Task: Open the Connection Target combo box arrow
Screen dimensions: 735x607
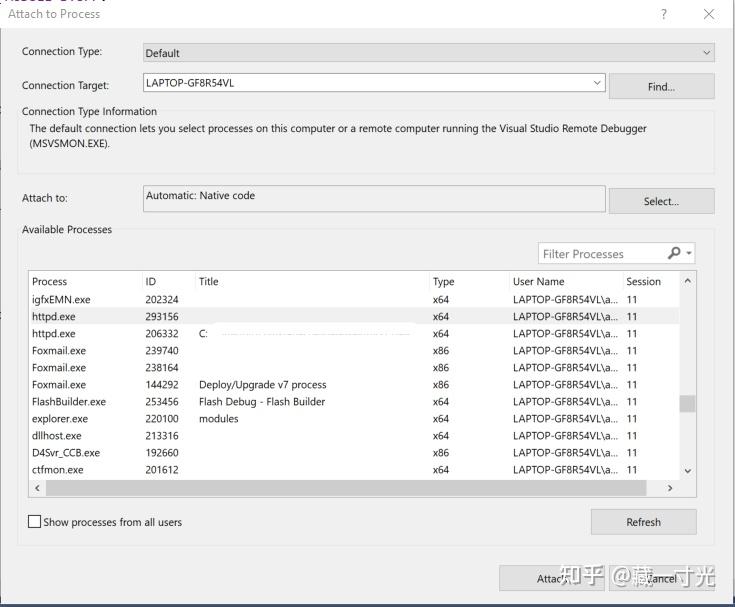Action: coord(597,83)
